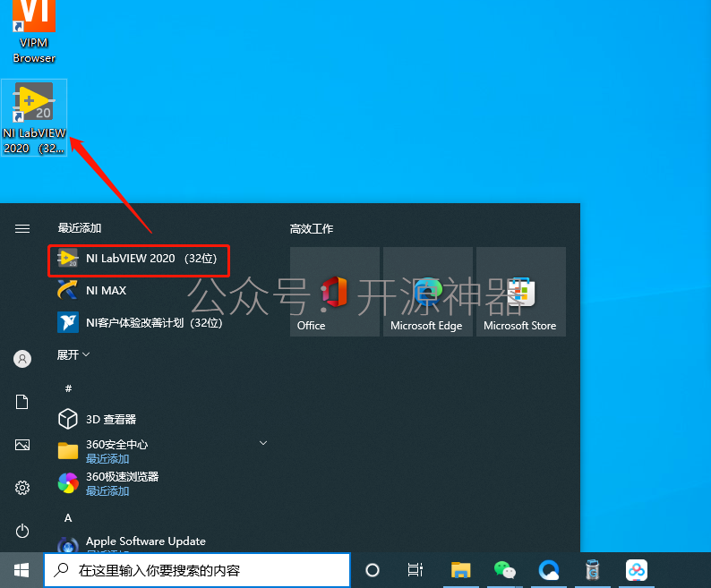Click the # alphabet section header

point(68,388)
